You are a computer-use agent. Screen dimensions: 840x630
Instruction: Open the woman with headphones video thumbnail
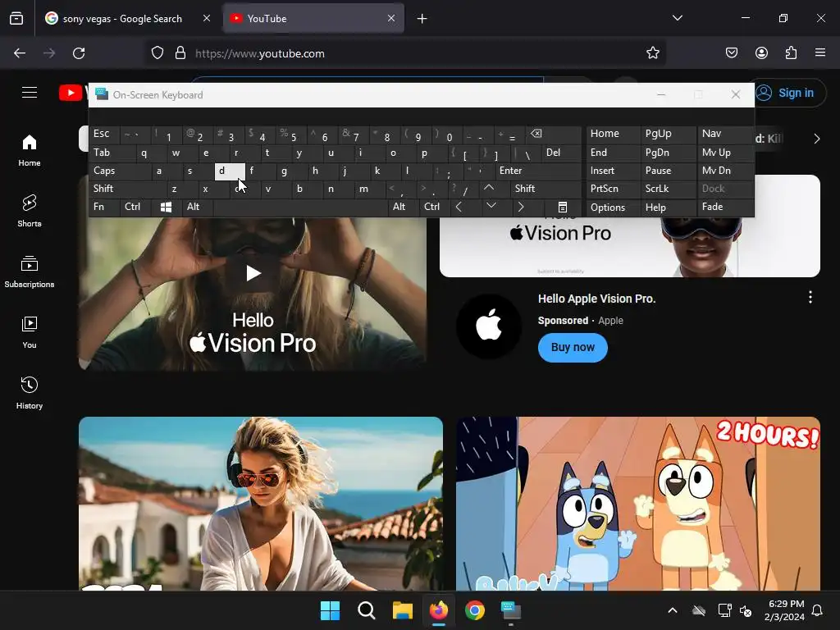click(x=261, y=504)
